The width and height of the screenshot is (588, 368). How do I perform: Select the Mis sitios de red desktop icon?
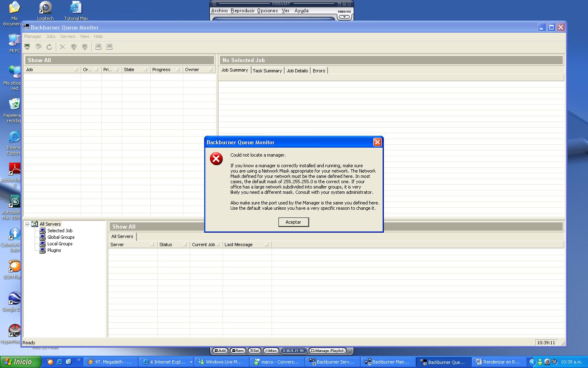[14, 78]
